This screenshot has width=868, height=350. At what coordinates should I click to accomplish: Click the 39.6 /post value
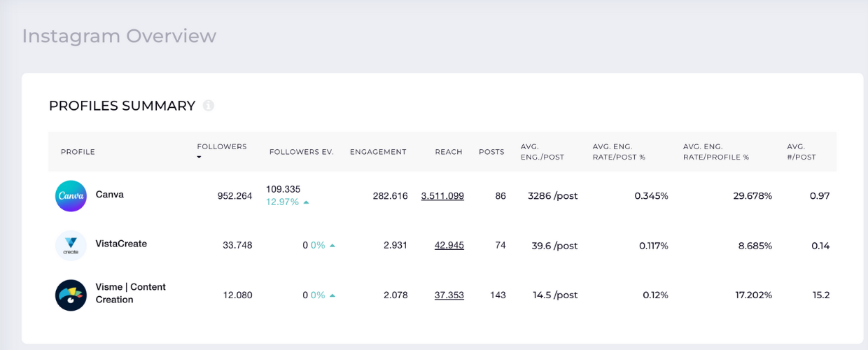pyautogui.click(x=554, y=246)
